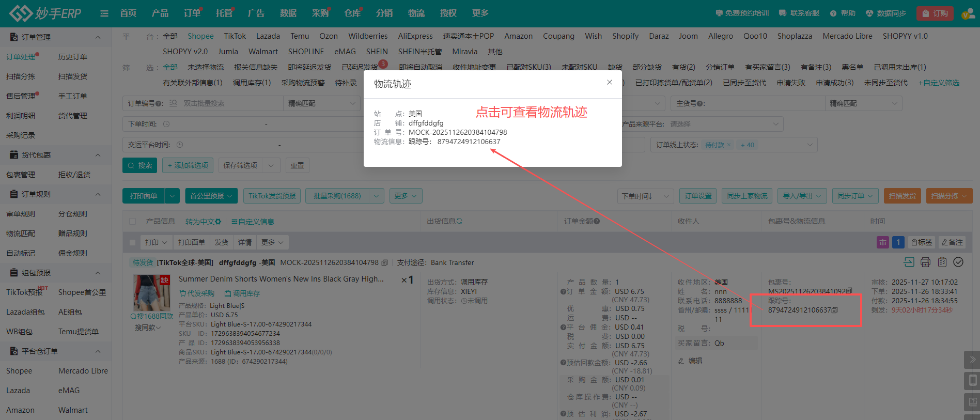
Task: Open the 导入/导出 dropdown
Action: [x=802, y=196]
